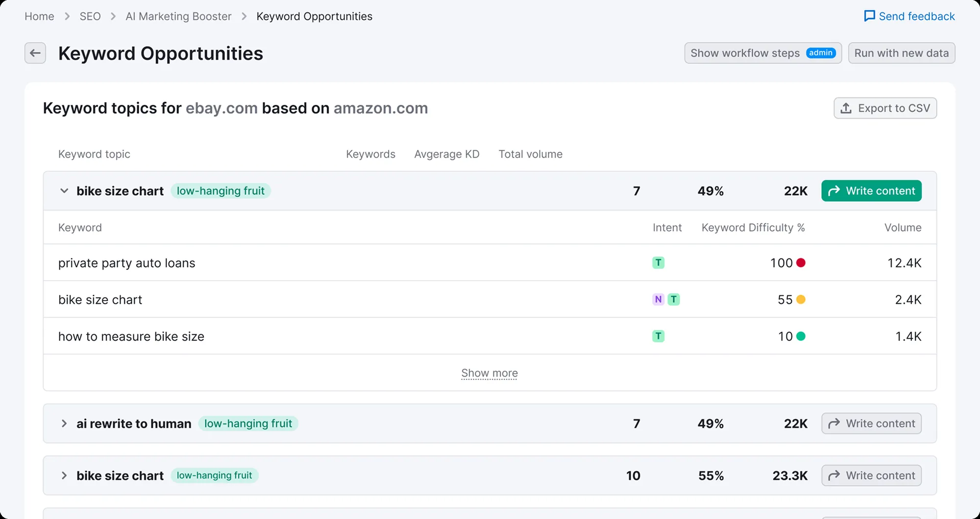
Task: Select the keyword private party auto loans
Action: [126, 263]
